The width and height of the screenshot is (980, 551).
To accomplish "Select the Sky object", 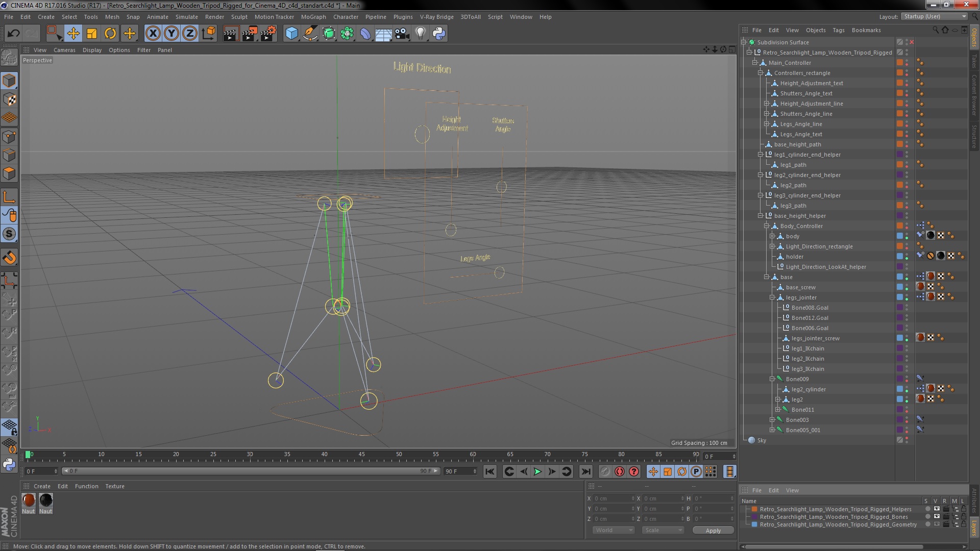I will pos(762,440).
